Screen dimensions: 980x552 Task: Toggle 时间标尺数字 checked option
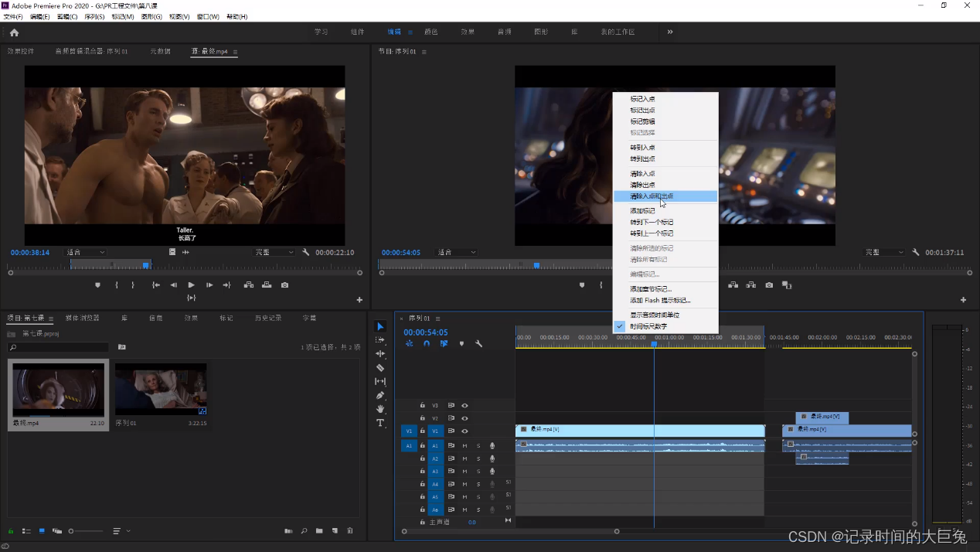click(666, 326)
